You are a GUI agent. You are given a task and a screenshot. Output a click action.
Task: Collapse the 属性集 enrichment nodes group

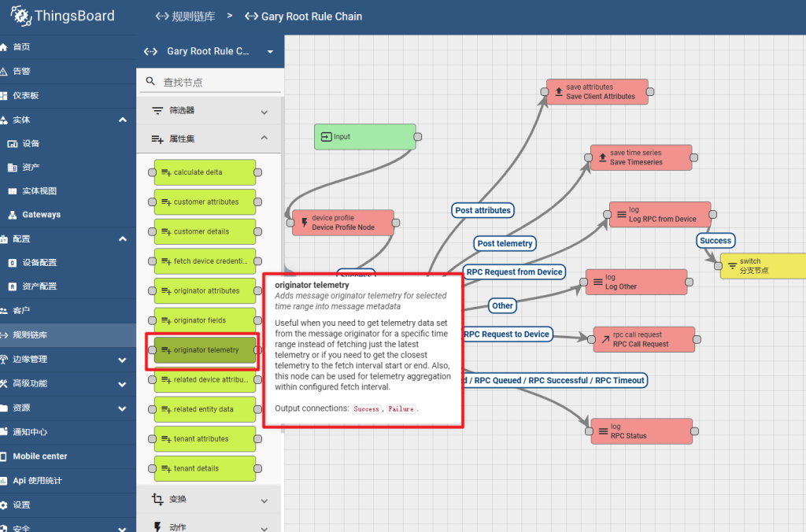click(x=209, y=139)
